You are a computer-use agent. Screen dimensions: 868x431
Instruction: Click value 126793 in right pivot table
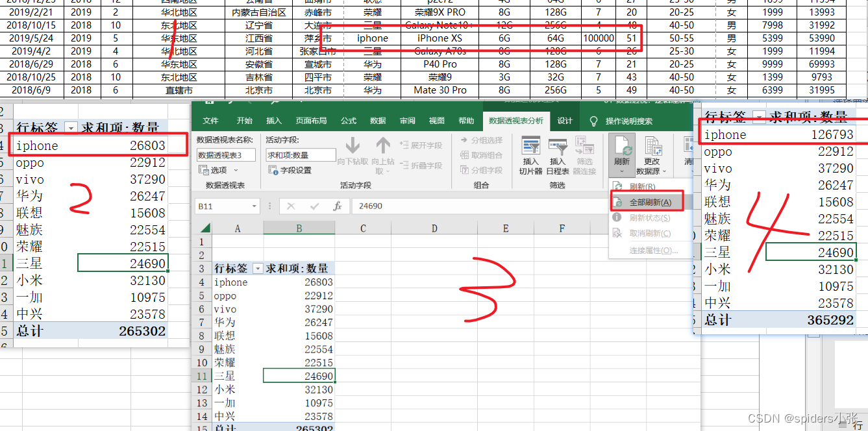[x=832, y=135]
